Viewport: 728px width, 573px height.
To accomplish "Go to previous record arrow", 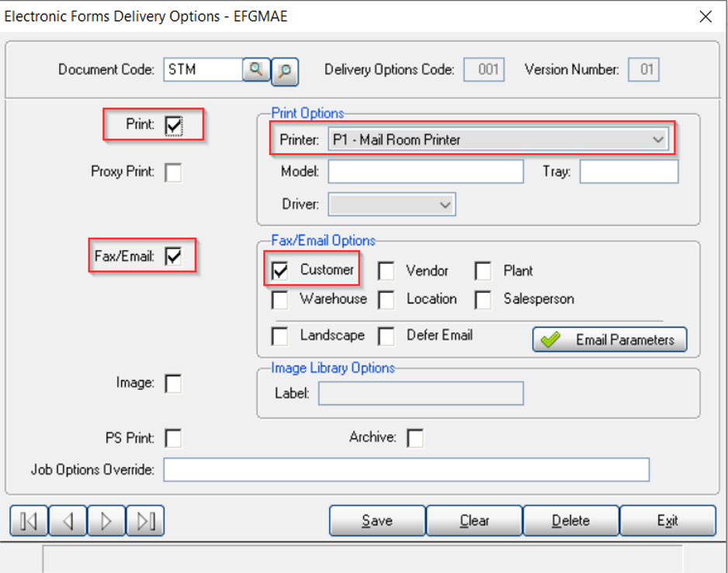I will click(68, 520).
